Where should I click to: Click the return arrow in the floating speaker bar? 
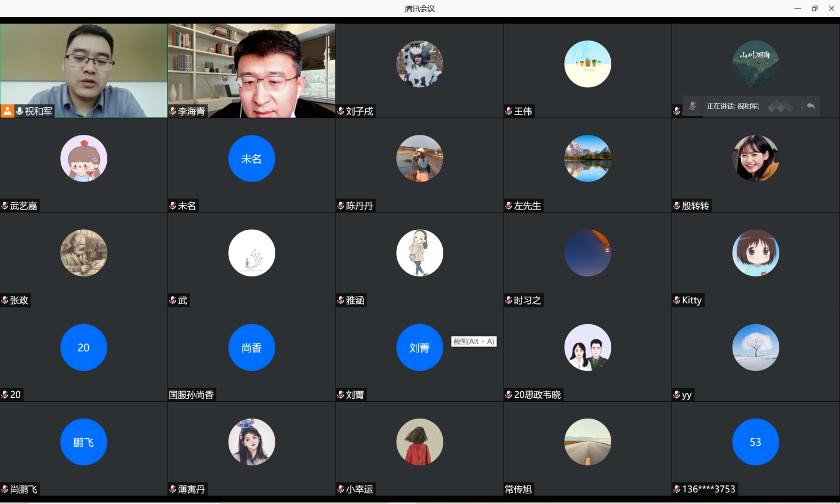[810, 106]
